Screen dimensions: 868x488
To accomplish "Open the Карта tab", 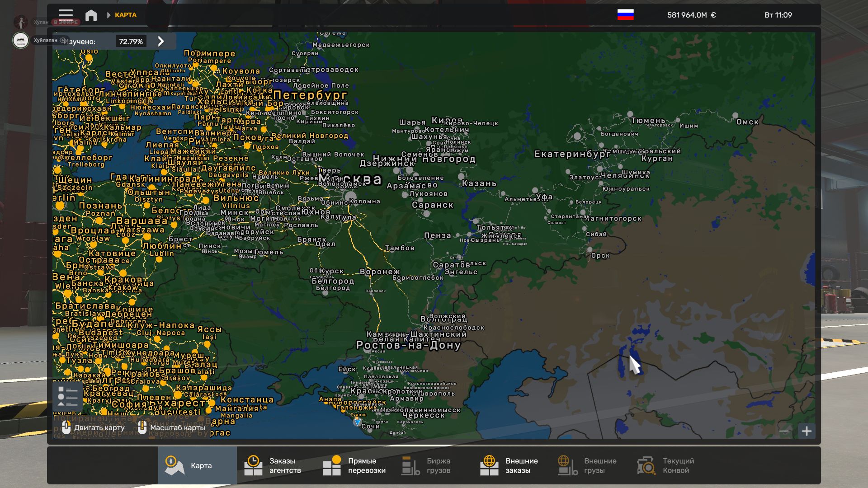I will (198, 465).
